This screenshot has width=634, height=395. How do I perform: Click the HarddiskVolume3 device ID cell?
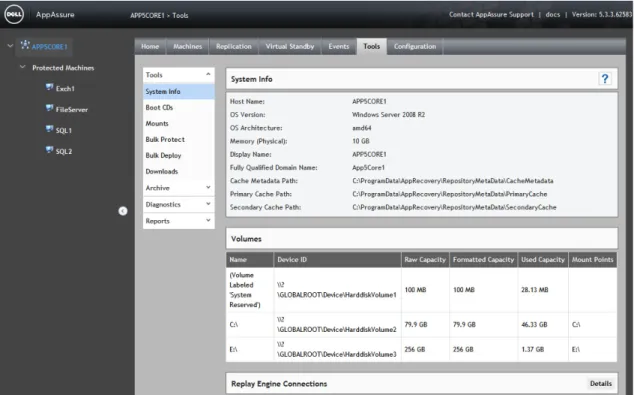337,349
